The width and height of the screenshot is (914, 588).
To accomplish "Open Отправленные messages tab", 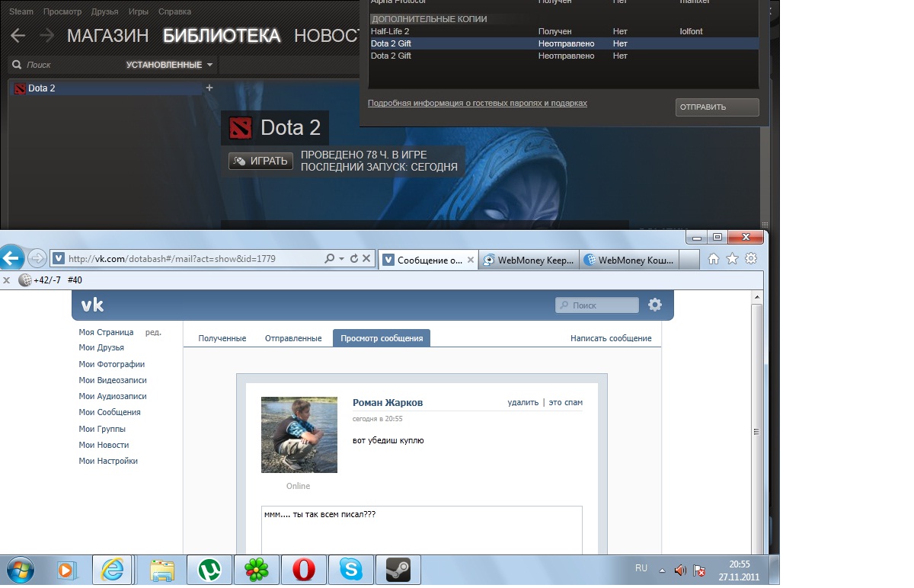I will pos(293,338).
